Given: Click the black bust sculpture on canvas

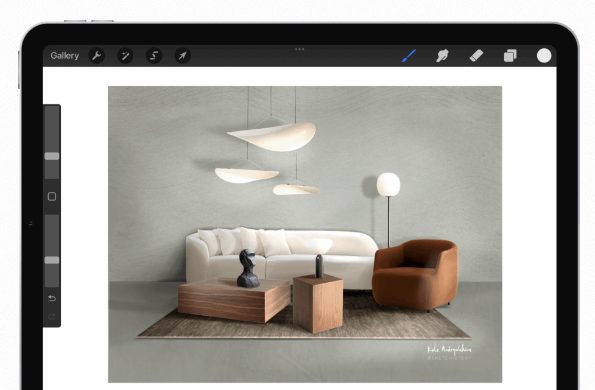Looking at the screenshot, I should coord(248,268).
